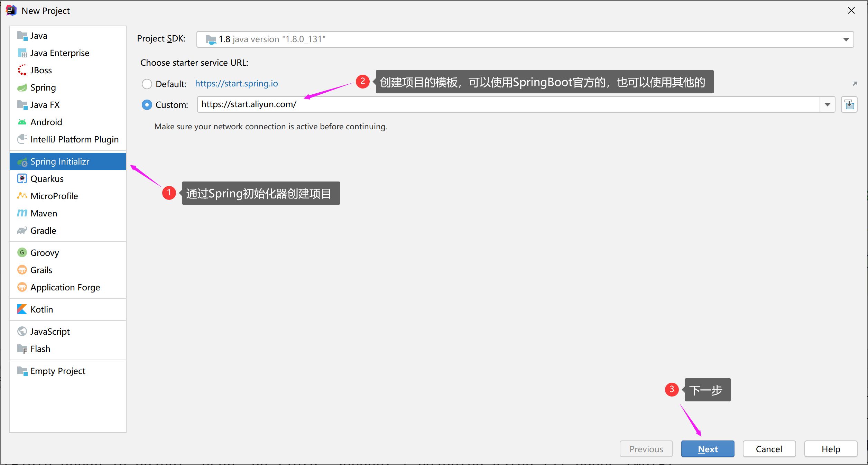The width and height of the screenshot is (868, 465).
Task: Click the IntelliJ IDEA logo in title bar
Action: (x=11, y=11)
